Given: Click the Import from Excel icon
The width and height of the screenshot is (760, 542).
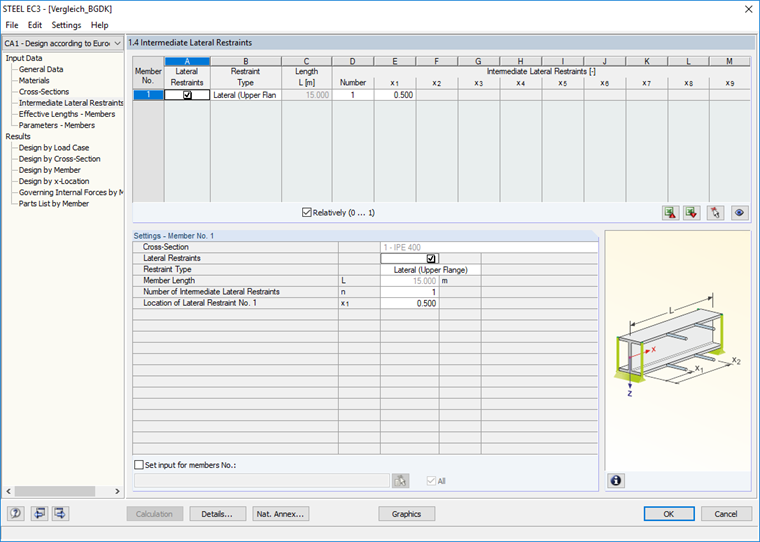Looking at the screenshot, I should pos(692,213).
